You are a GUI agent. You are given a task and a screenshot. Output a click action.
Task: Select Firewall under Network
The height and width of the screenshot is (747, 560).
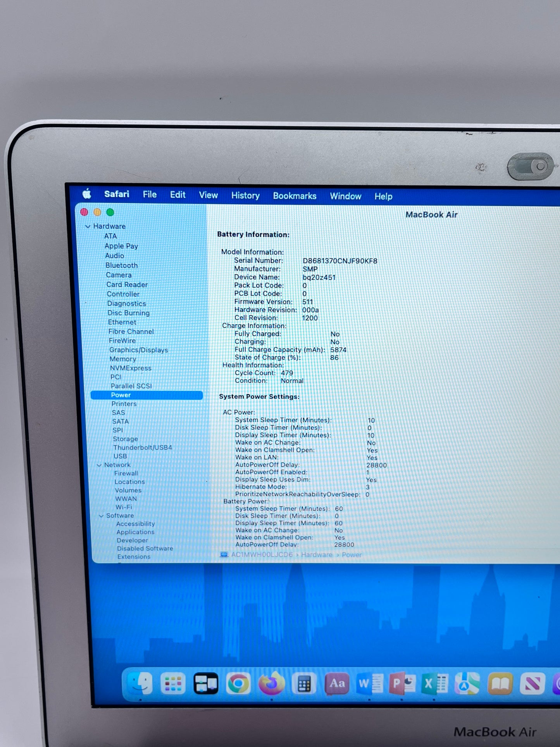click(126, 473)
